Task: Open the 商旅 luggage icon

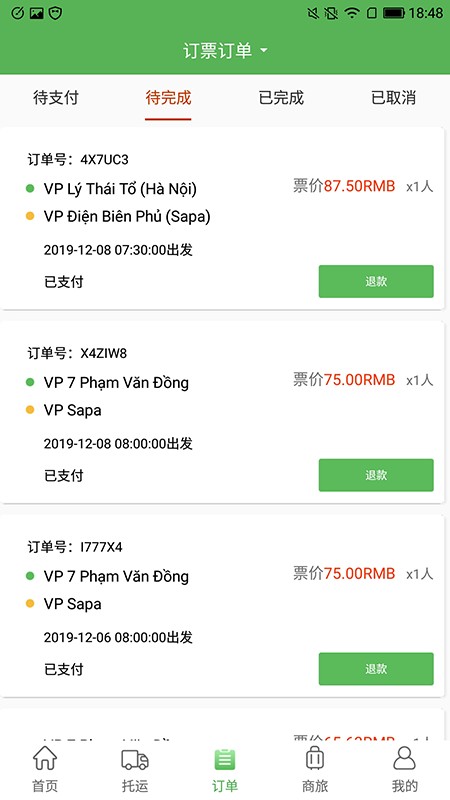Action: pos(315,758)
